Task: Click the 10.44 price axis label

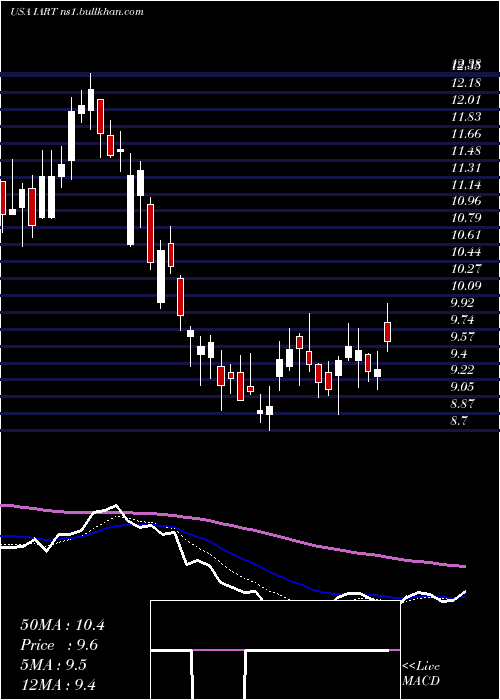Action: [x=466, y=252]
